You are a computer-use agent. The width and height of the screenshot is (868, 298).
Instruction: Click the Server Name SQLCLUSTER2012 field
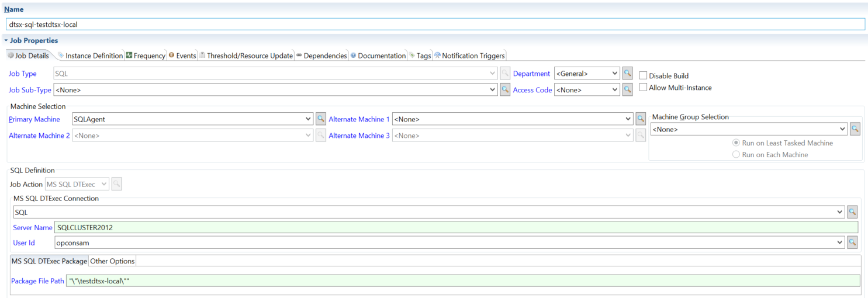coord(456,227)
